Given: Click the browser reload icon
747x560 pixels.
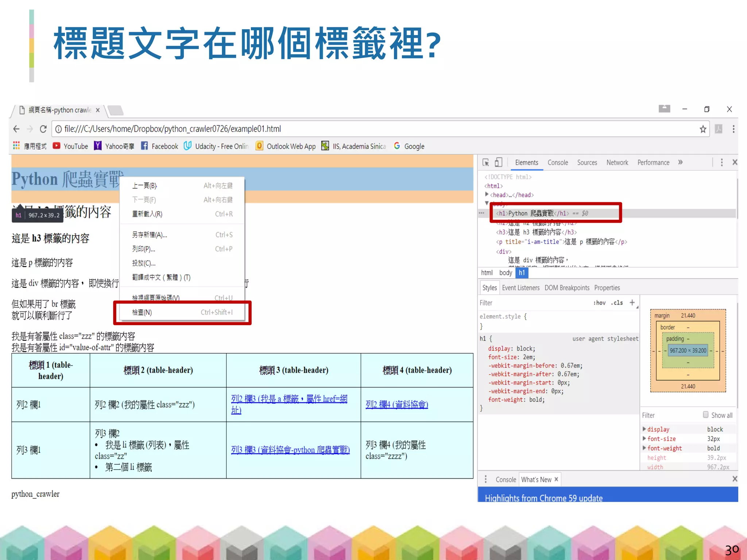Looking at the screenshot, I should click(43, 129).
